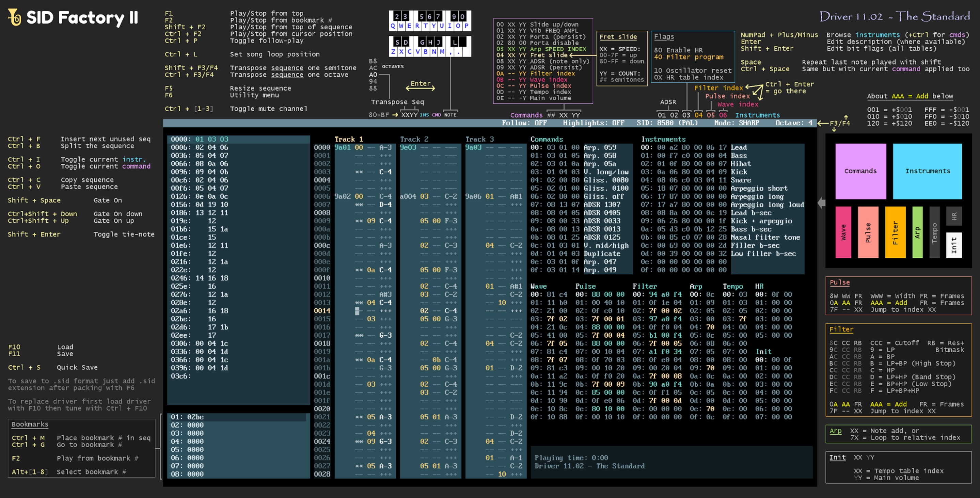Click the SID Factory II horn logo
This screenshot has width=980, height=498.
coord(15,17)
